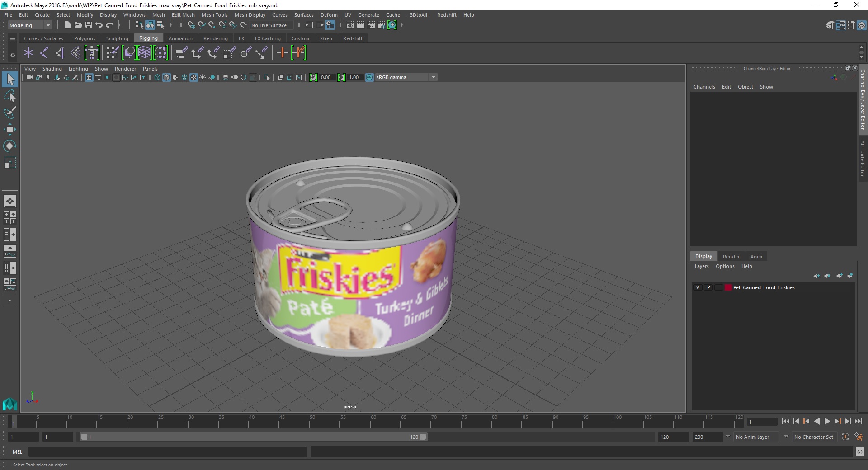Create a new scene with page icon
The width and height of the screenshot is (868, 470).
point(67,25)
